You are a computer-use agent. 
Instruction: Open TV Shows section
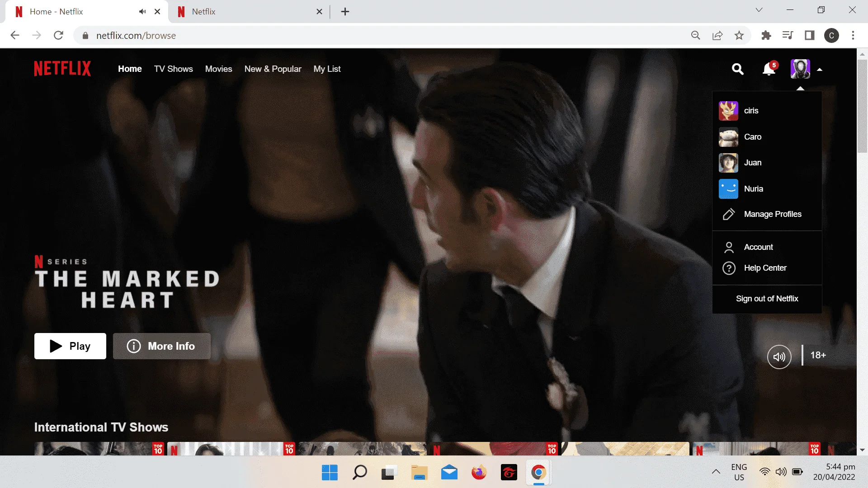173,69
